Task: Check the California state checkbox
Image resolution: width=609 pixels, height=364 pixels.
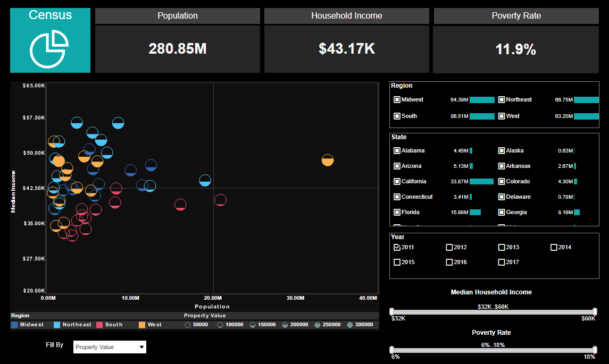Action: tap(396, 181)
